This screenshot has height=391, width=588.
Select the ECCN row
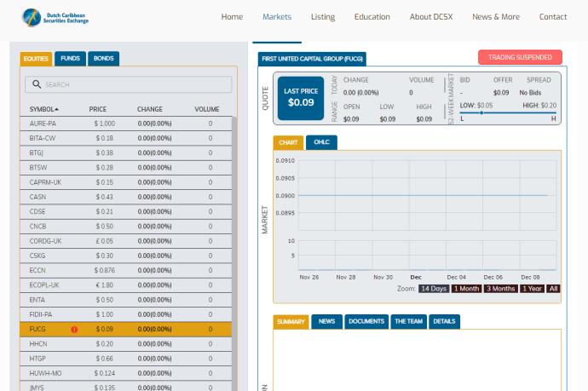click(x=126, y=270)
